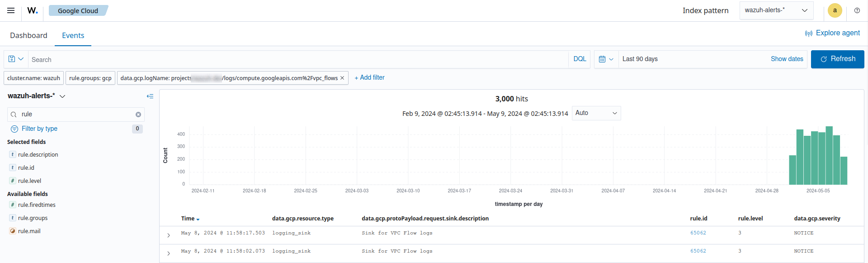Click the Wazuh W. logo
This screenshot has width=868, height=263.
[x=33, y=10]
